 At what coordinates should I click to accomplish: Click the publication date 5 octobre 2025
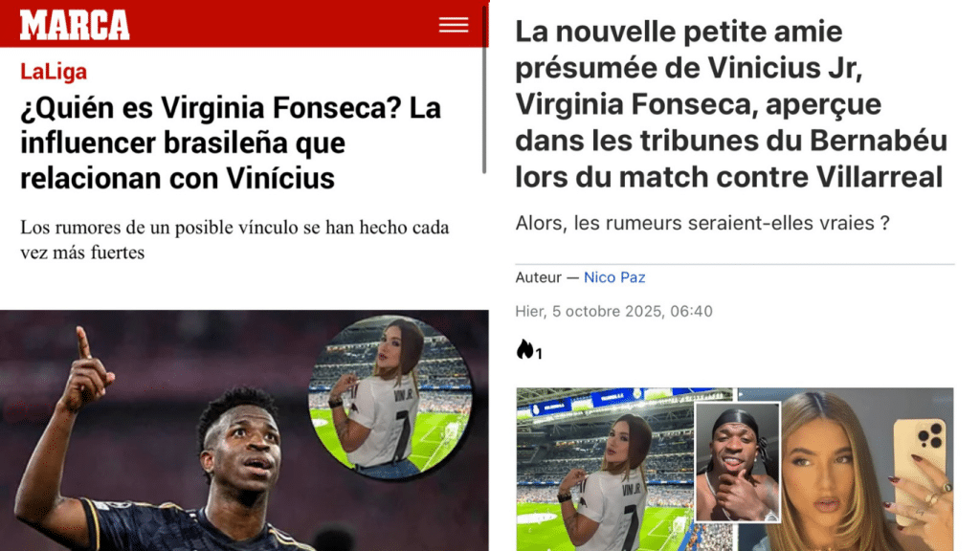pos(613,311)
